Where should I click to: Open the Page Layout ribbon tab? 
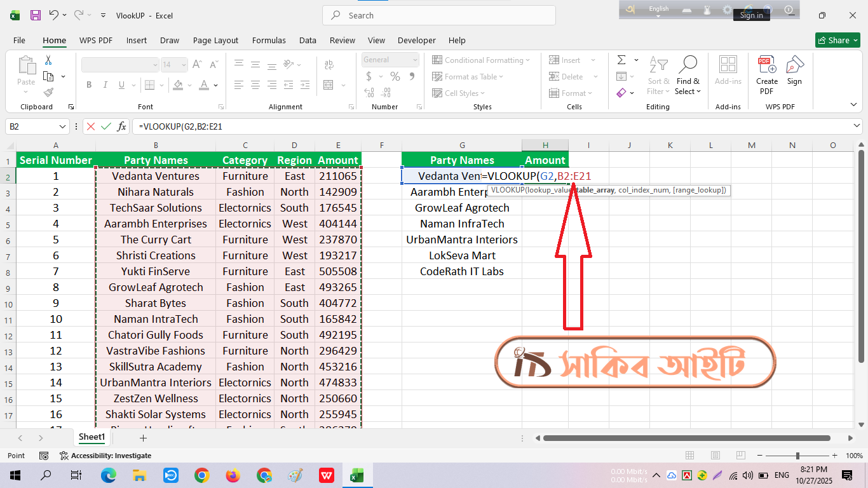point(215,40)
